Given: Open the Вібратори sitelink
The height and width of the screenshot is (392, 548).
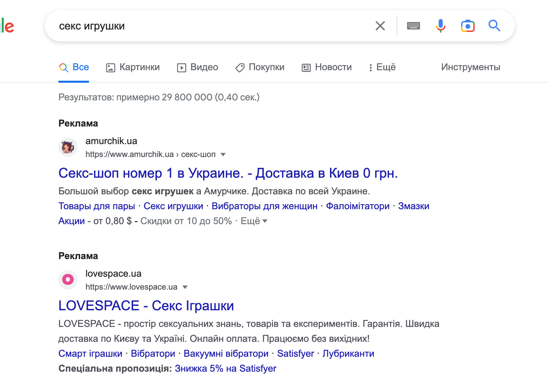Looking at the screenshot, I should pyautogui.click(x=153, y=354).
